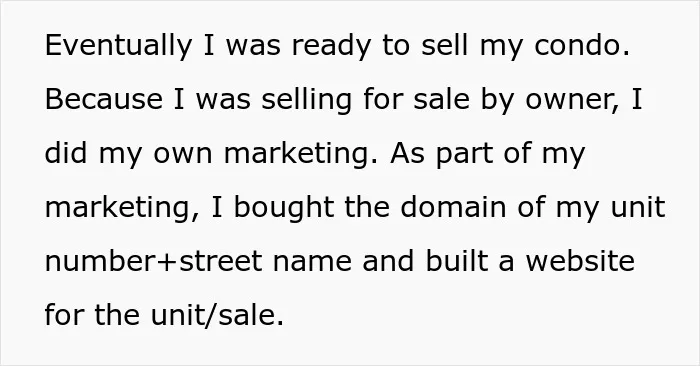Click the word "part" in third line
The image size is (700, 366).
click(465, 154)
